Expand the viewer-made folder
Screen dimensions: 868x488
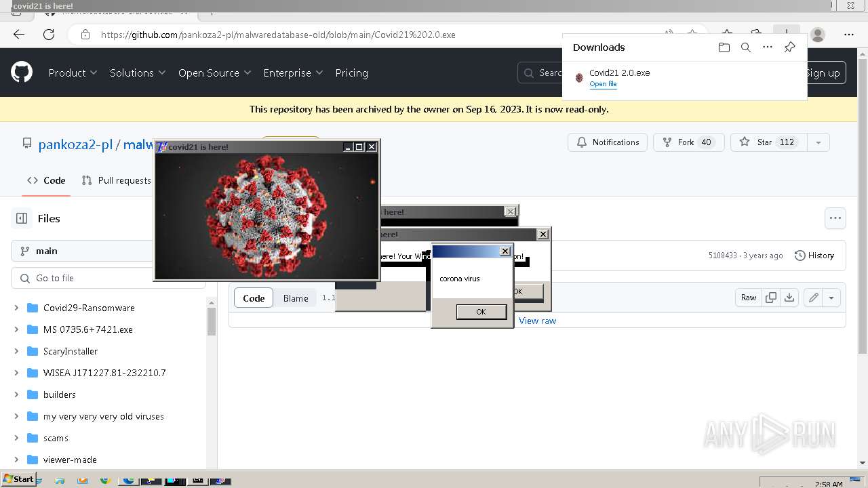coord(16,460)
